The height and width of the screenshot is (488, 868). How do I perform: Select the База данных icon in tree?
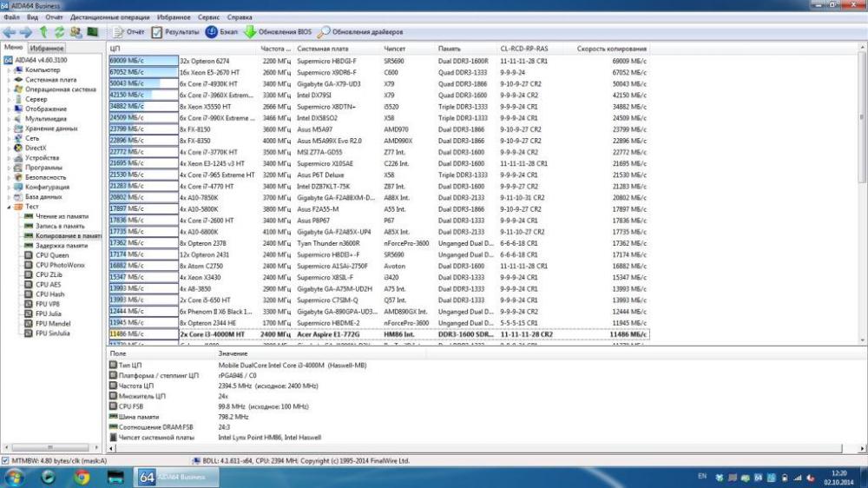tap(18, 196)
